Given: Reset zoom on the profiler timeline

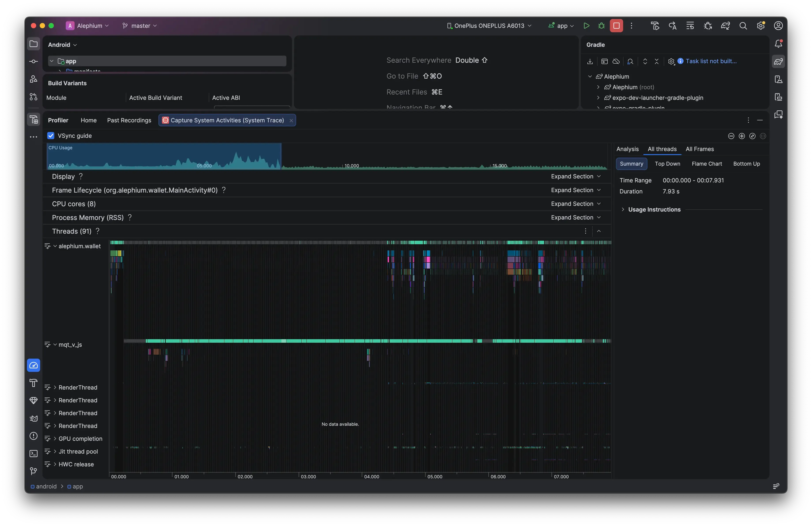Looking at the screenshot, I should click(752, 136).
